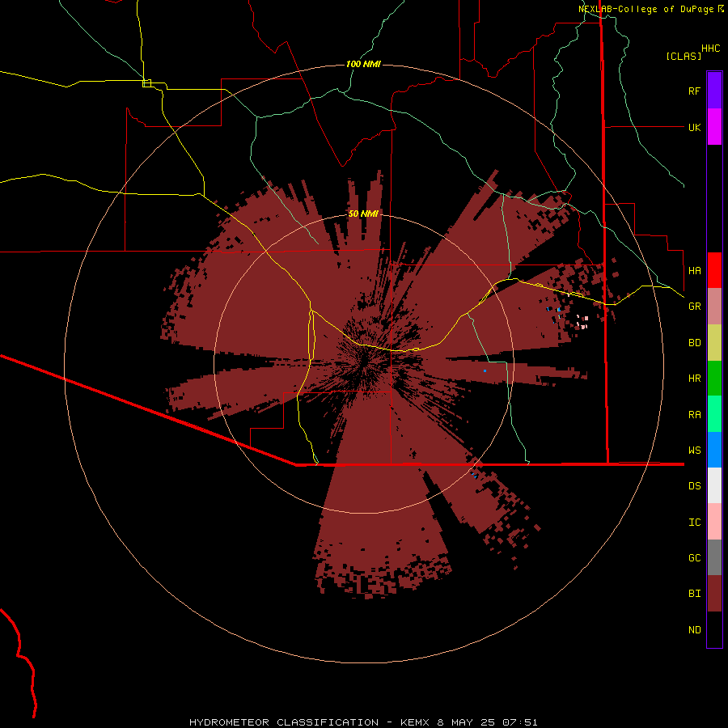Click the 'ND' legend label
The width and height of the screenshot is (728, 728).
695,630
